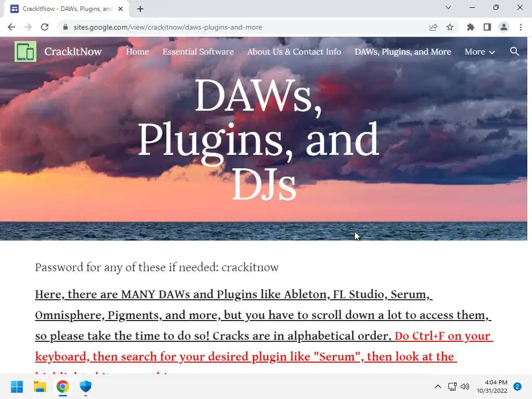Open Chrome three-dot menu
532x399 pixels.
(x=521, y=27)
